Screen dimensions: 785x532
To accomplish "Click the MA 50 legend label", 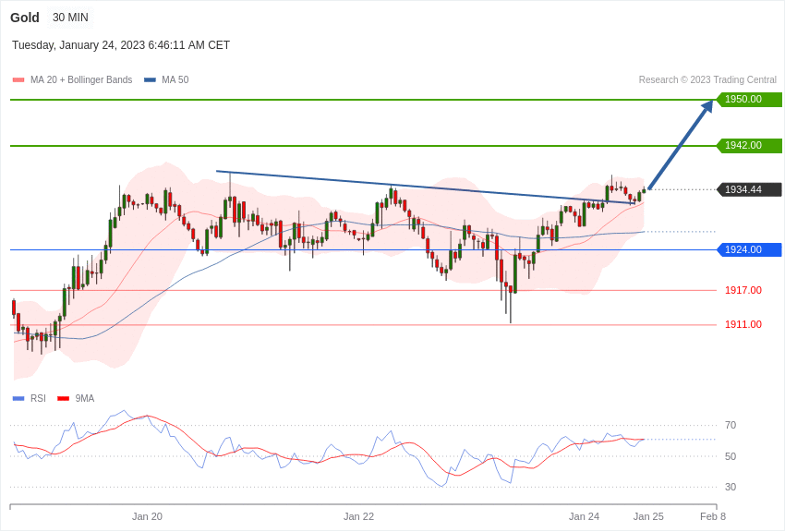I will coord(175,79).
